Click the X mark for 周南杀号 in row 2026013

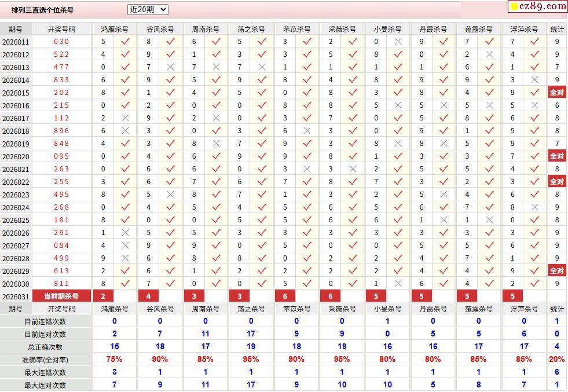(216, 67)
